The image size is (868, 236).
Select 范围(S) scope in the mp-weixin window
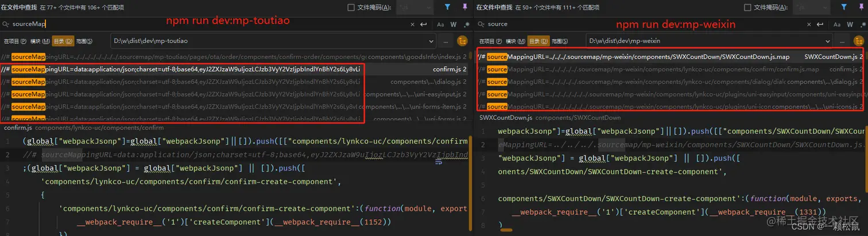pos(561,41)
